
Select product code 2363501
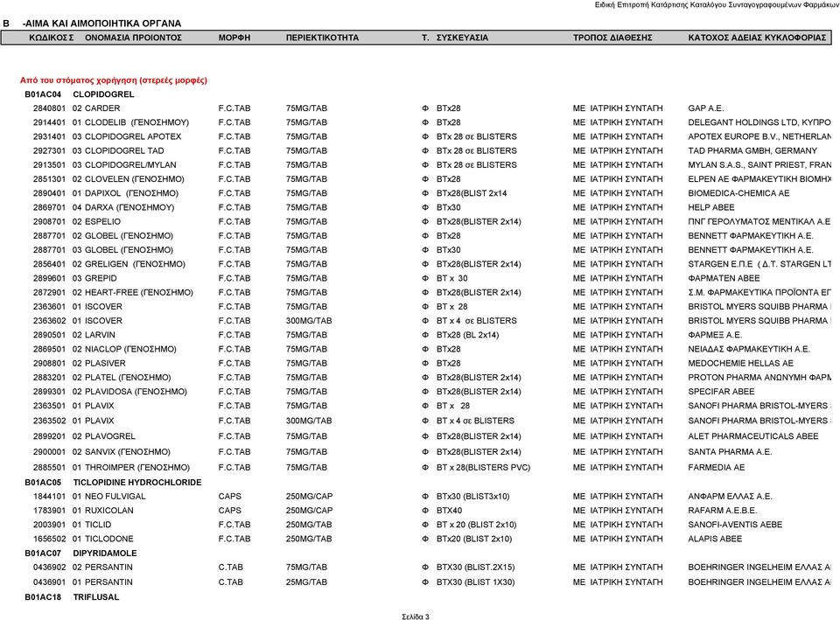click(49, 406)
